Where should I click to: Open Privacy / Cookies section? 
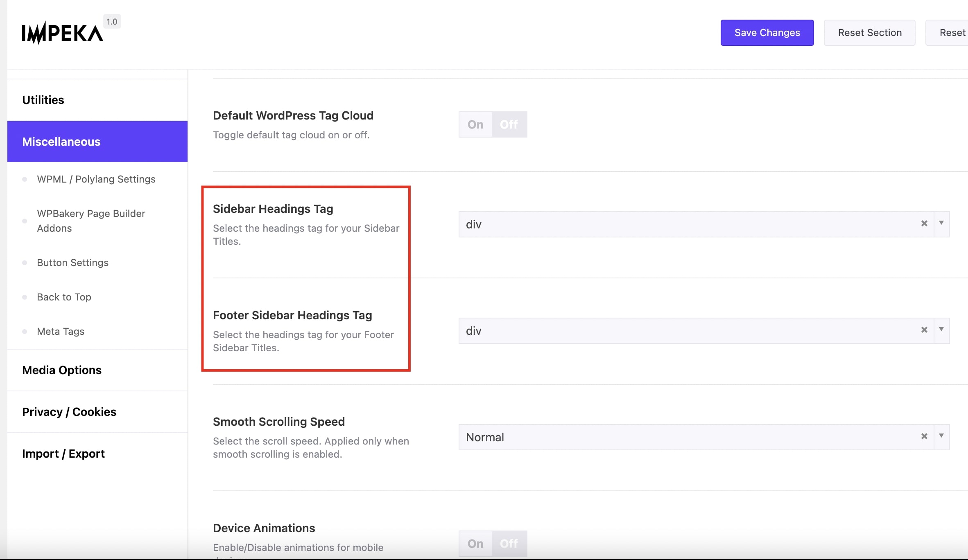[x=69, y=412]
